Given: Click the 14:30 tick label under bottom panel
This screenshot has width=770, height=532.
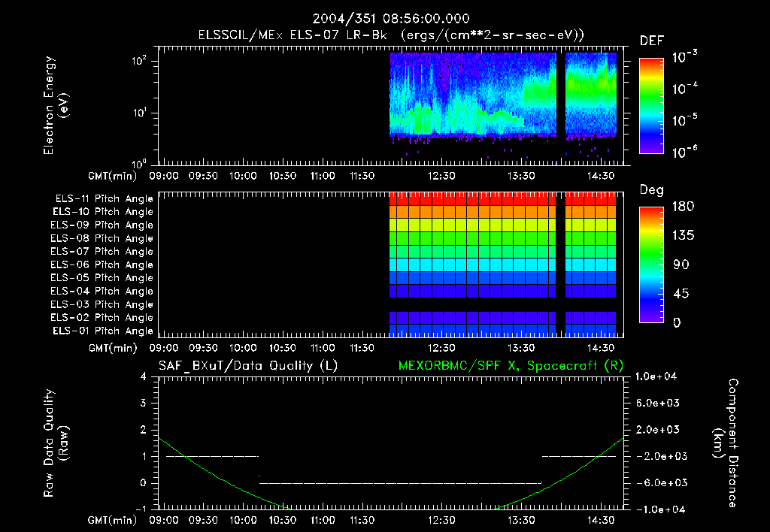Looking at the screenshot, I should click(x=600, y=520).
